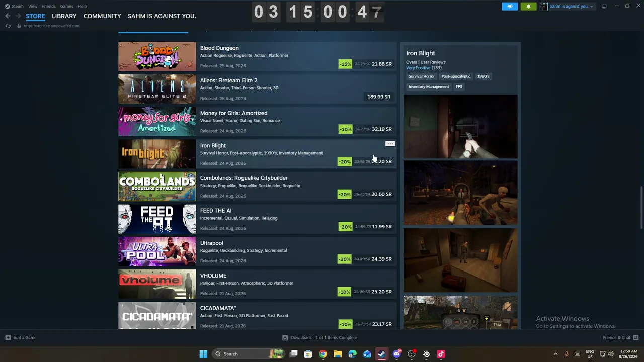Click the Add a Game plus icon
Screen dimensions: 644x362
[x=8, y=338]
